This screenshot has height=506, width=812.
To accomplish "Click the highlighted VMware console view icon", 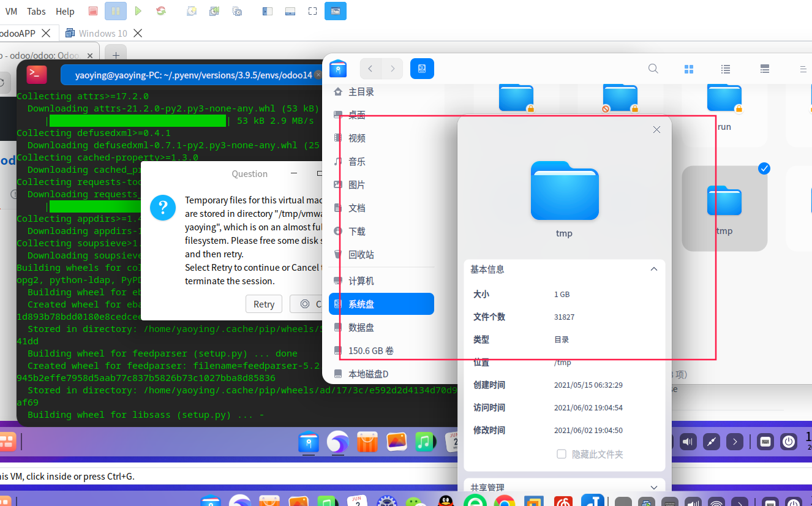I will (336, 11).
